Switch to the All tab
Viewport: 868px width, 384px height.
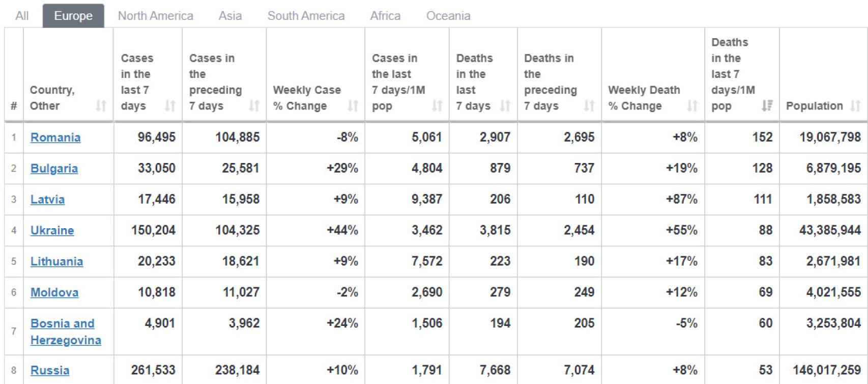coord(22,16)
